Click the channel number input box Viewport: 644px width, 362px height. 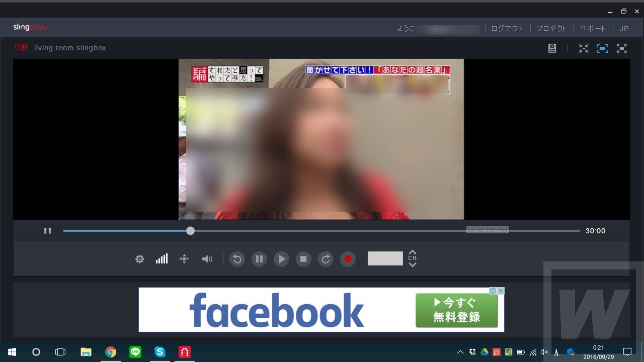[x=385, y=258]
